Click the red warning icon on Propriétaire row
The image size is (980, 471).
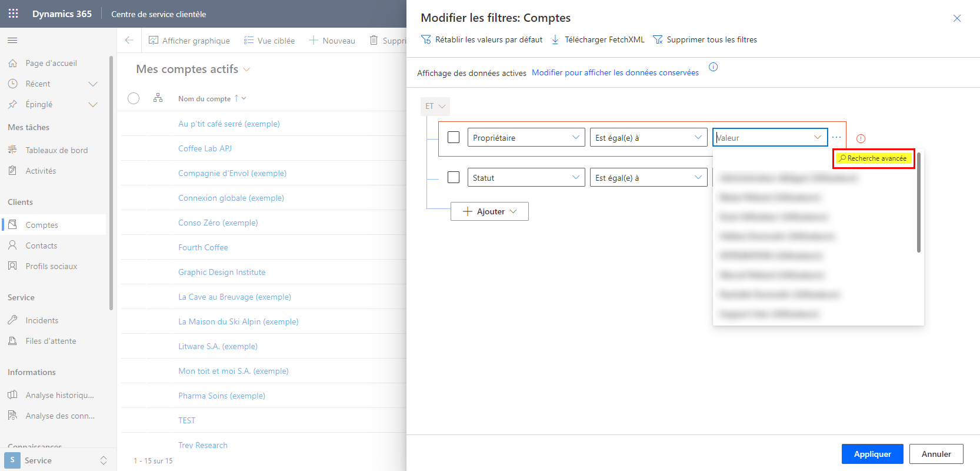861,139
